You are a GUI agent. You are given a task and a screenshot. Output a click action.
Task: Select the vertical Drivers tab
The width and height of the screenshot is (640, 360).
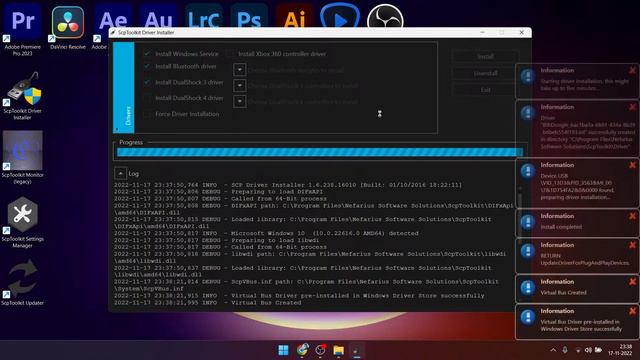click(x=124, y=88)
